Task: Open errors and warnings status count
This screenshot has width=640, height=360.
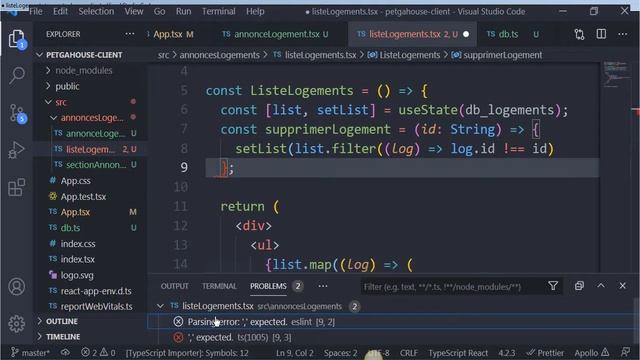Action: tap(98, 353)
